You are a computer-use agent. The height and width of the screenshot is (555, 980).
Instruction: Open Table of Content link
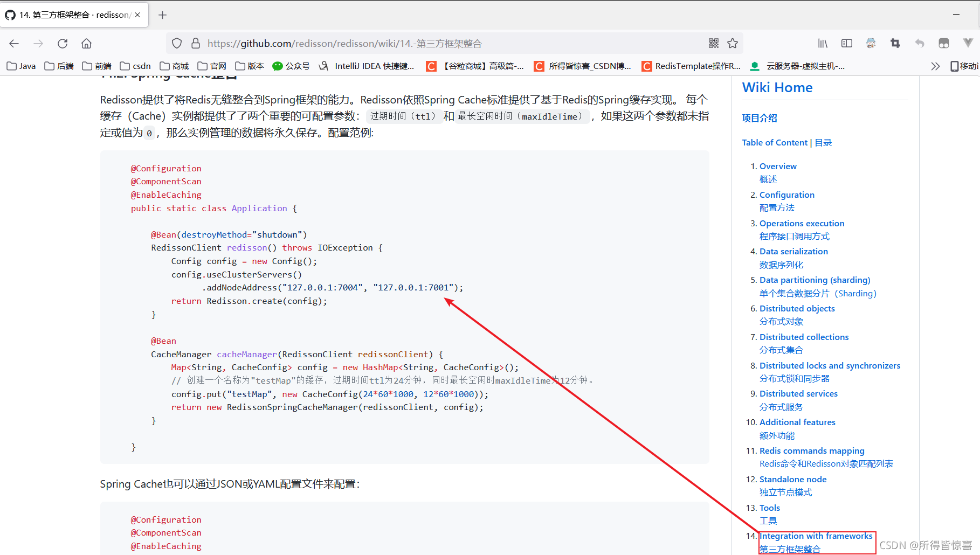pyautogui.click(x=775, y=142)
